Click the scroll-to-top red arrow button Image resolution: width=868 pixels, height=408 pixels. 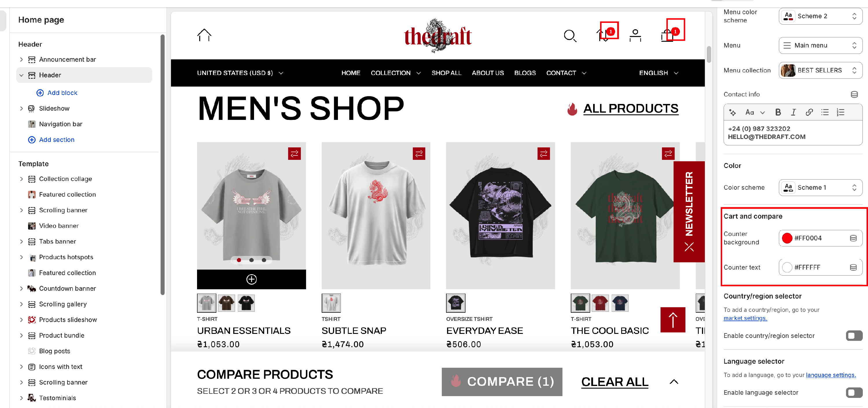[673, 320]
